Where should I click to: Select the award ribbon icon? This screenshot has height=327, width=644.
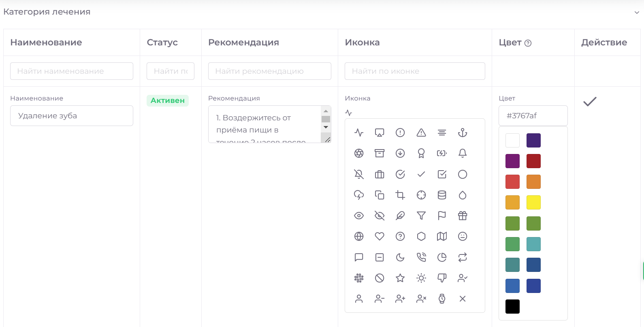click(421, 153)
